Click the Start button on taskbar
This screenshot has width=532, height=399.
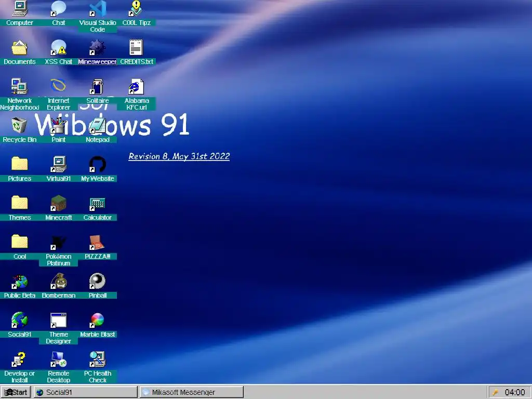point(16,392)
